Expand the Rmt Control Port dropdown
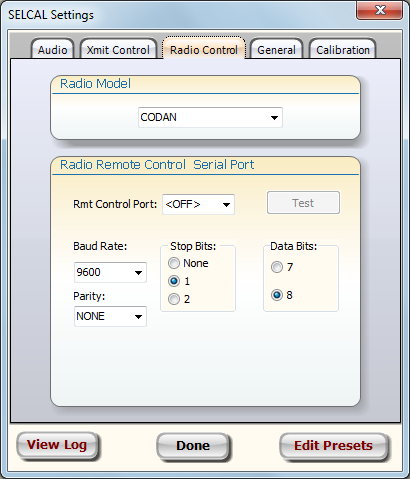 198,204
